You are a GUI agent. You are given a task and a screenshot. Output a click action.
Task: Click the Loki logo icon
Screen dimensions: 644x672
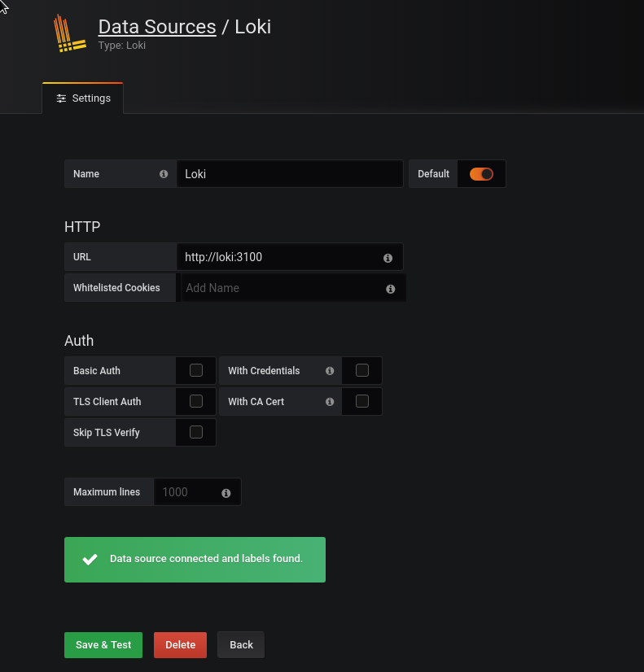coord(69,33)
